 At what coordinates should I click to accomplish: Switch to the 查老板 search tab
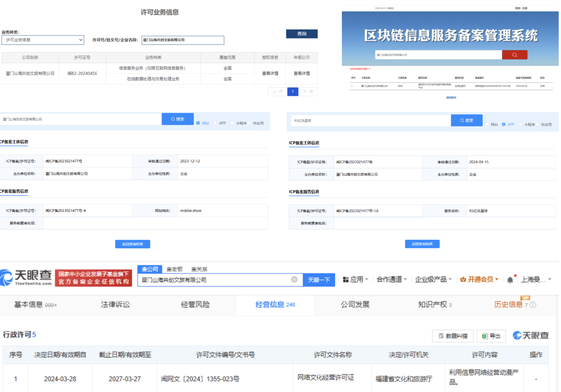click(174, 269)
